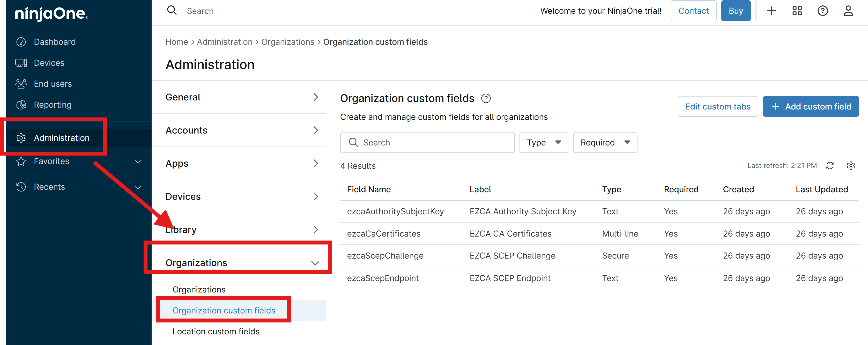The image size is (868, 345).
Task: Open ezcaScepChallenge field row
Action: tap(599, 256)
